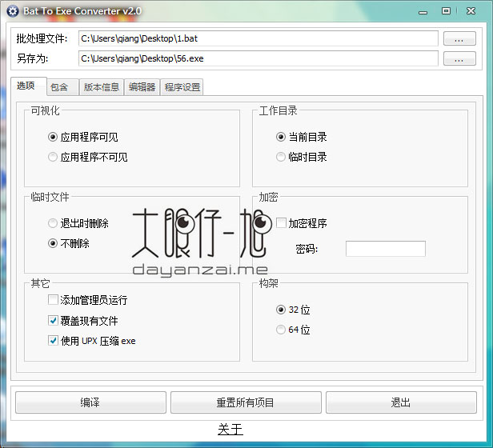Maximize the Bat To Exe Converter window
Screen dimensions: 493x448
[x=446, y=11]
